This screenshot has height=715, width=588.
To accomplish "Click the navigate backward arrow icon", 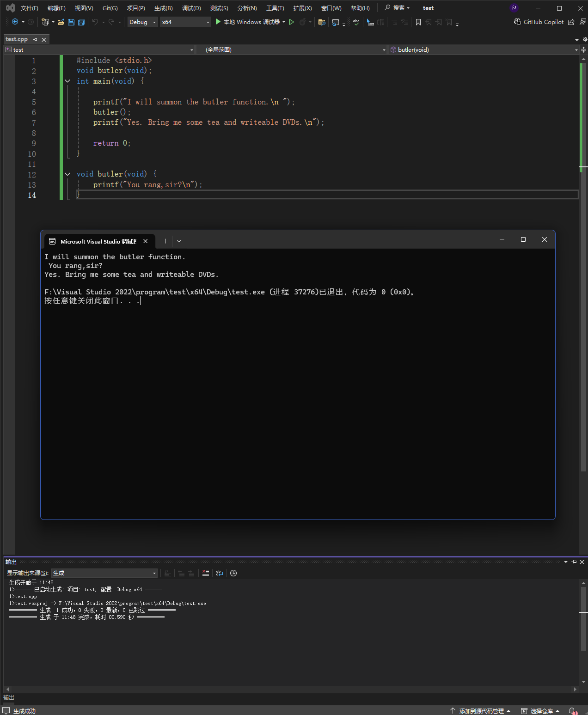I will 15,22.
